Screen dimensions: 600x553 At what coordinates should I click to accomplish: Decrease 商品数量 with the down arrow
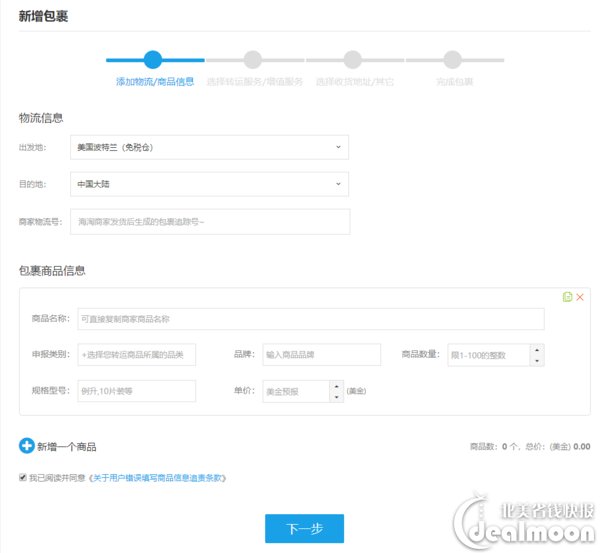[537, 361]
